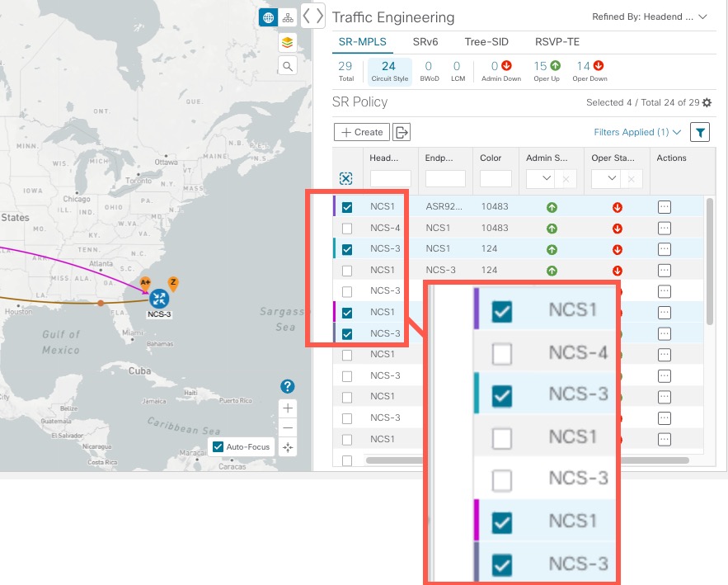This screenshot has width=728, height=585.
Task: Click the help question mark icon
Action: [286, 385]
